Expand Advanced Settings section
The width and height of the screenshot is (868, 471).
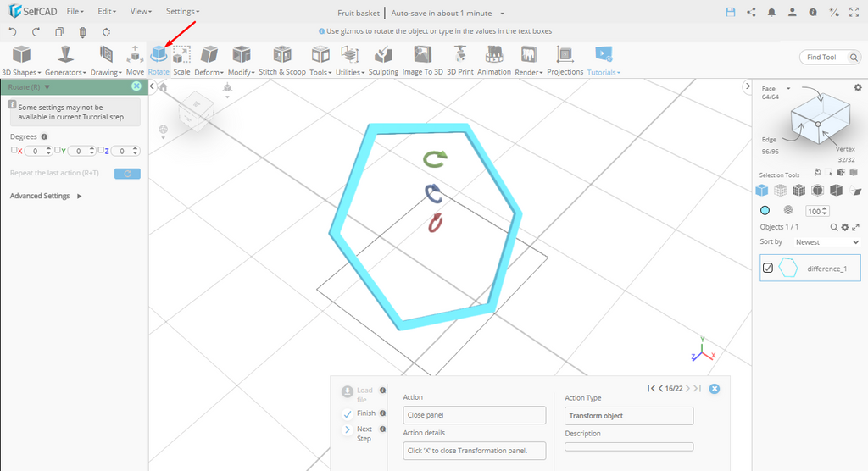click(x=46, y=196)
